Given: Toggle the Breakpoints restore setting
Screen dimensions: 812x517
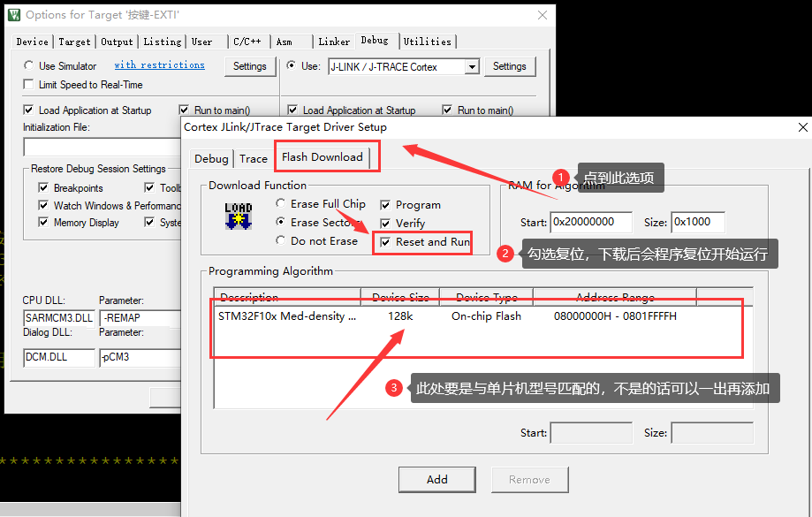Looking at the screenshot, I should (x=43, y=187).
